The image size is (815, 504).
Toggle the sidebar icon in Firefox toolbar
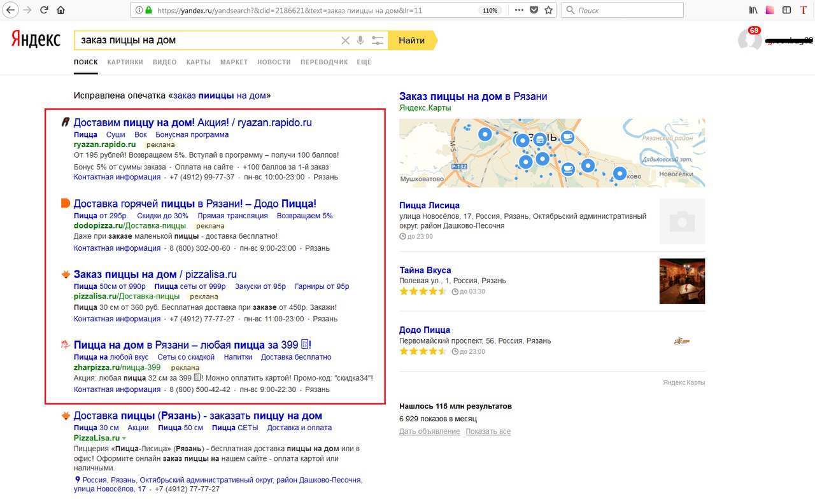tap(787, 10)
